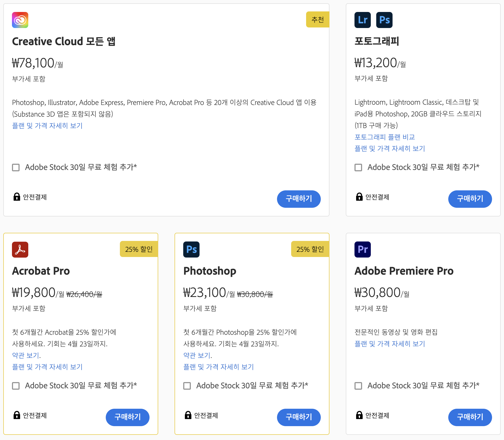Image resolution: width=504 pixels, height=440 pixels.
Task: Click the Adobe Premiere Pro heading
Action: (x=404, y=271)
